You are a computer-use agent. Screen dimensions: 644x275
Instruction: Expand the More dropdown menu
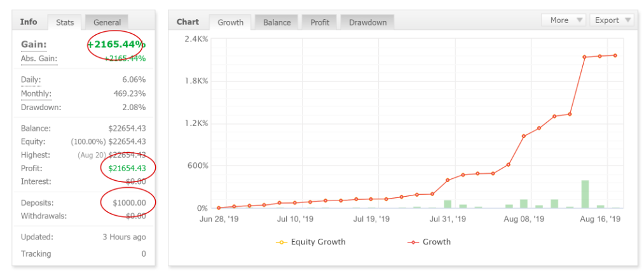click(563, 20)
